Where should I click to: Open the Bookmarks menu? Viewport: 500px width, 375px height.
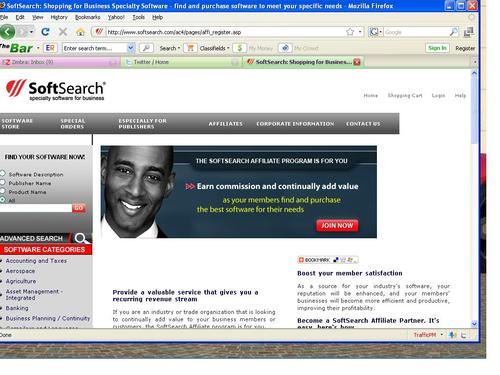87,17
